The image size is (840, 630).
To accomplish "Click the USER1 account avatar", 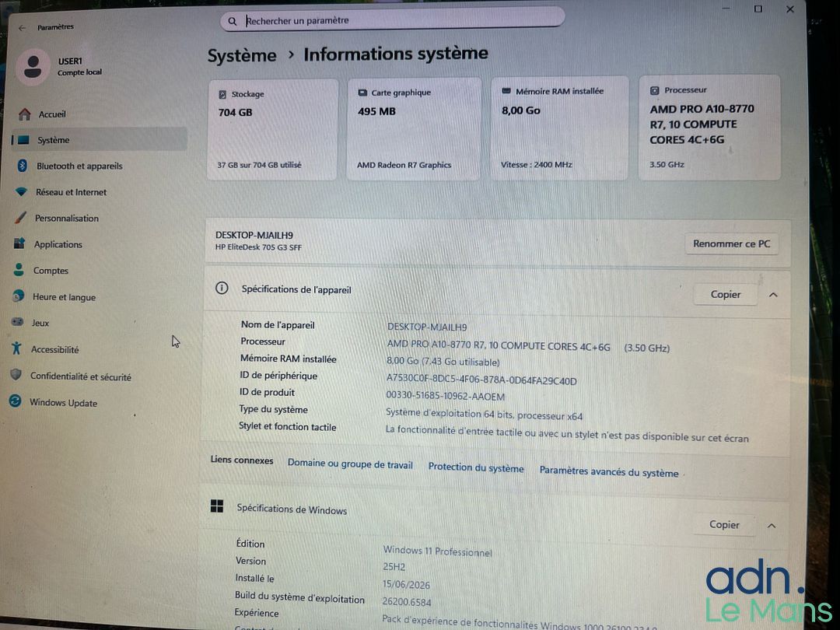I will [33, 66].
